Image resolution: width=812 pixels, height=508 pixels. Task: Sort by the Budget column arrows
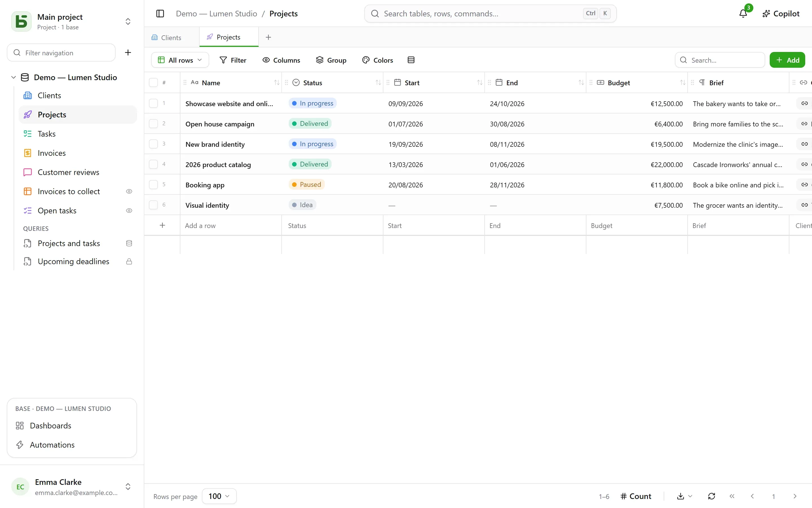pos(683,83)
